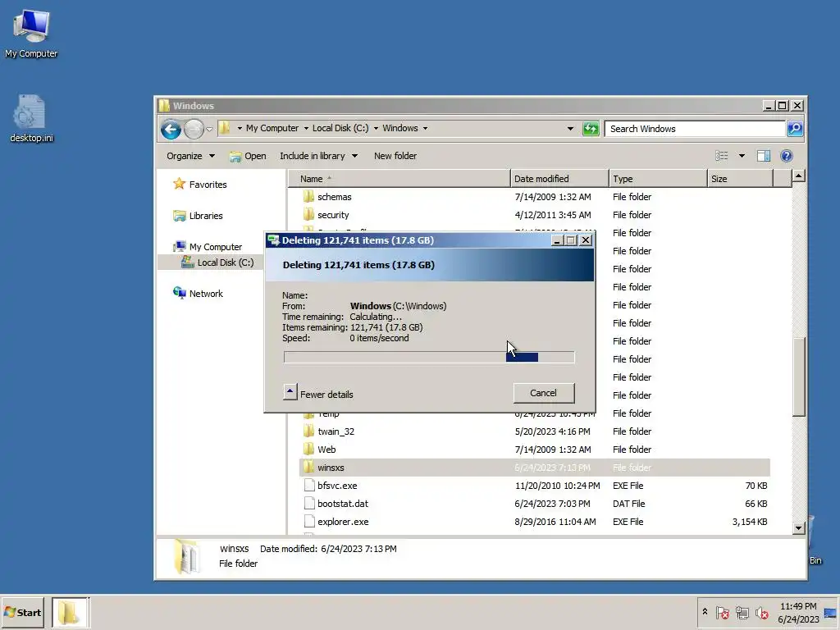This screenshot has height=630, width=840.
Task: Click the Network icon in sidebar
Action: tap(180, 293)
